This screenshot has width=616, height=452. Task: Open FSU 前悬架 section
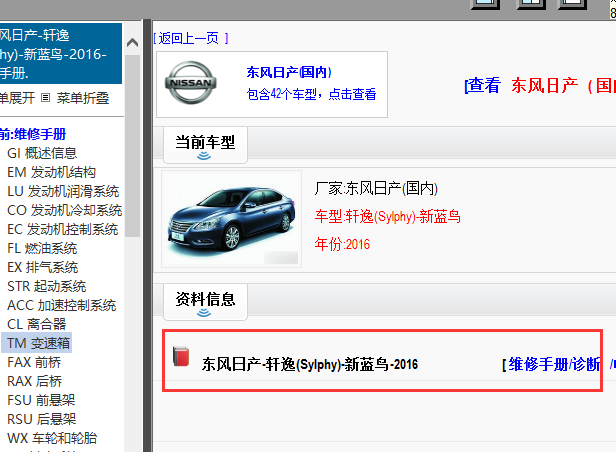pos(41,400)
